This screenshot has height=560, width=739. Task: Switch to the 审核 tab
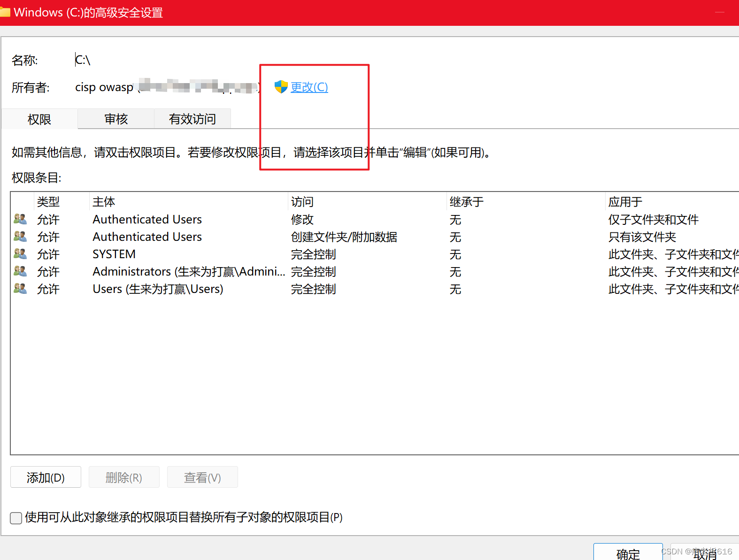116,119
